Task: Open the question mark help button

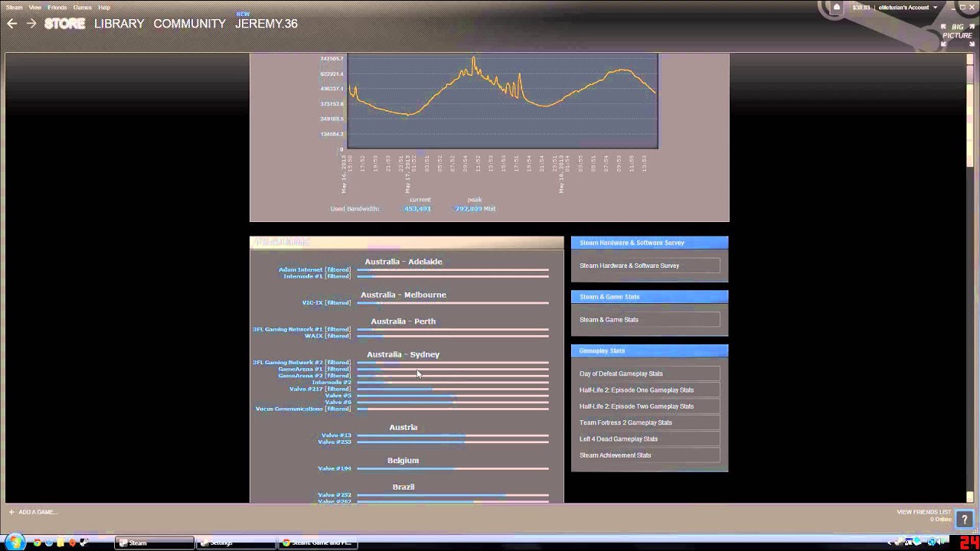Action: pos(964,520)
